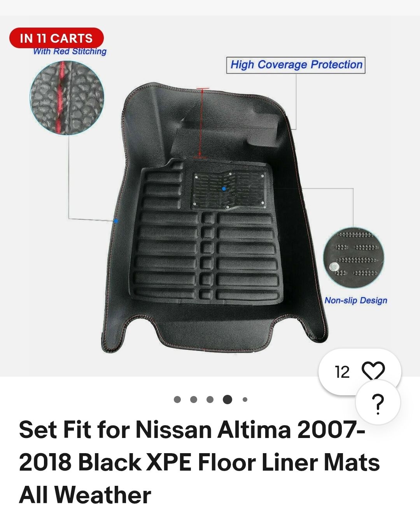Tap the rubber heel pad on the mat

coord(229,190)
